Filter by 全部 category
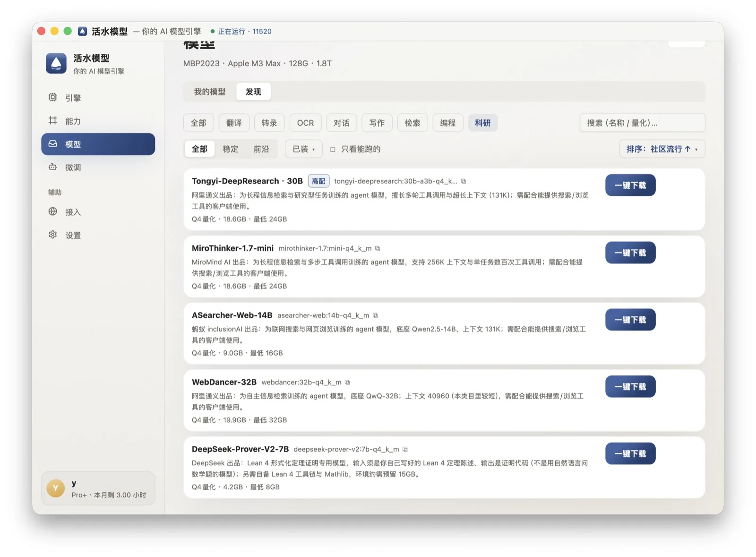This screenshot has height=557, width=756. pyautogui.click(x=198, y=123)
